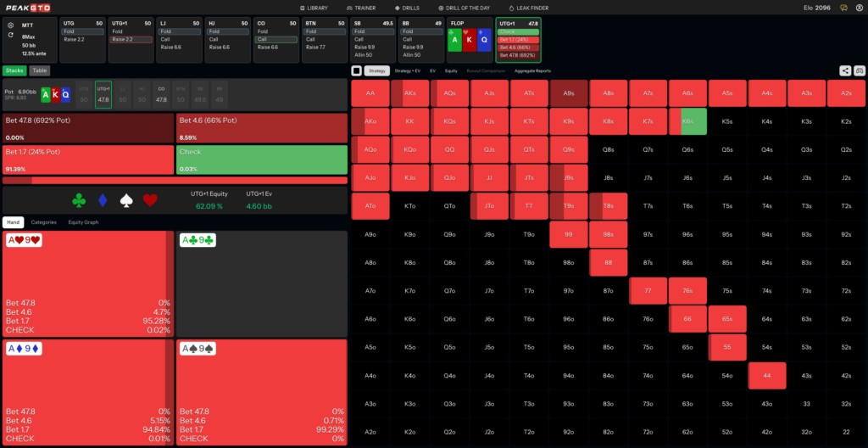Open the gamepad practice icon button
The height and width of the screenshot is (448, 868).
(860, 70)
